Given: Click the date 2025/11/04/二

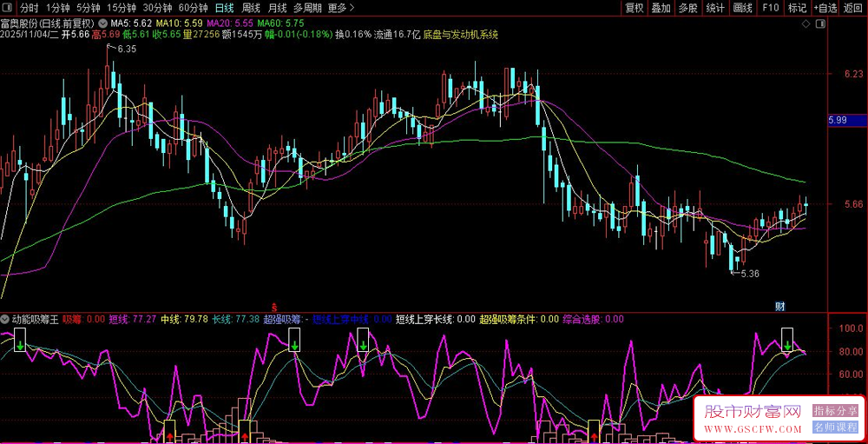Looking at the screenshot, I should (30, 35).
